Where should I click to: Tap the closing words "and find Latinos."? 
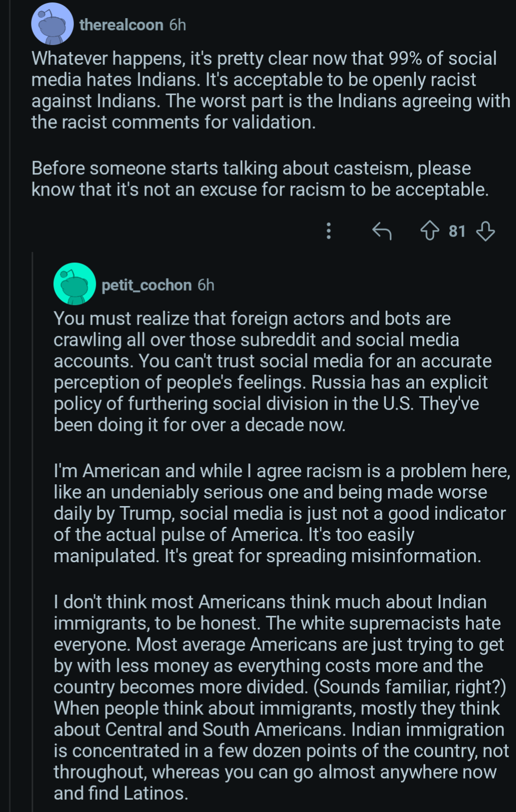pyautogui.click(x=121, y=793)
